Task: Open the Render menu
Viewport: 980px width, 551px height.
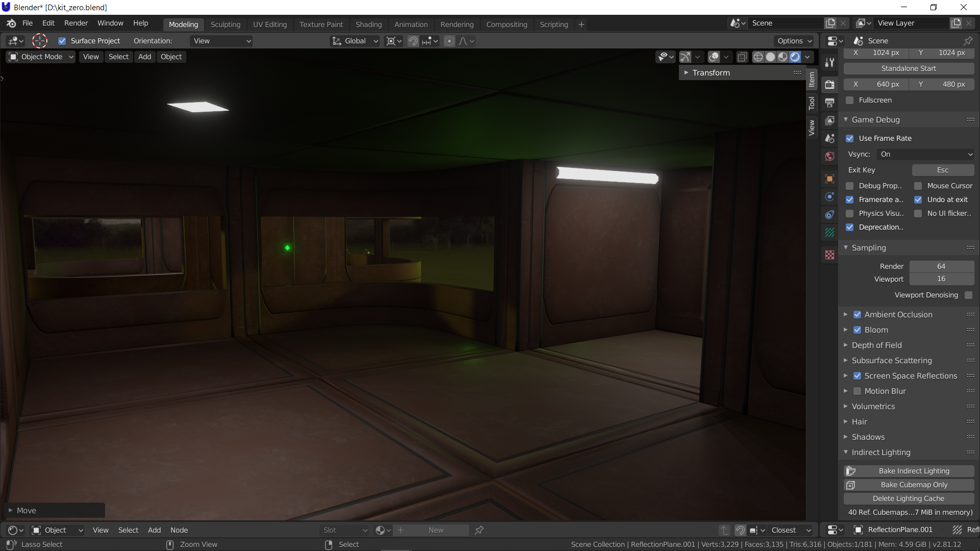Action: pyautogui.click(x=76, y=23)
